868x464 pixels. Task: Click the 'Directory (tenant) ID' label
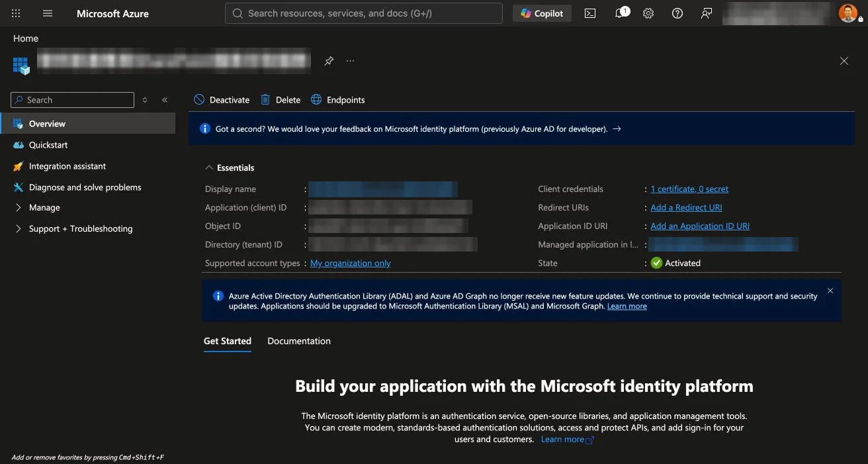click(243, 245)
